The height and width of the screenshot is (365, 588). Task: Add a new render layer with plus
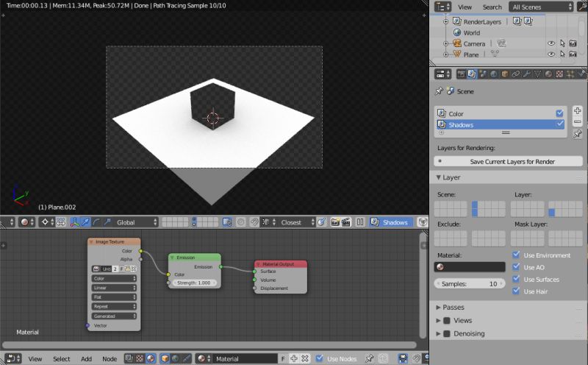(577, 111)
